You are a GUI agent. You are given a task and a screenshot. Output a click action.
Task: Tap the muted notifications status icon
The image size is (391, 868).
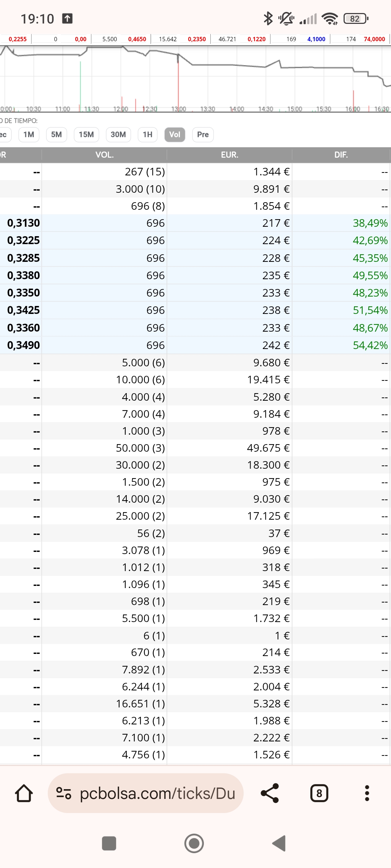[286, 18]
